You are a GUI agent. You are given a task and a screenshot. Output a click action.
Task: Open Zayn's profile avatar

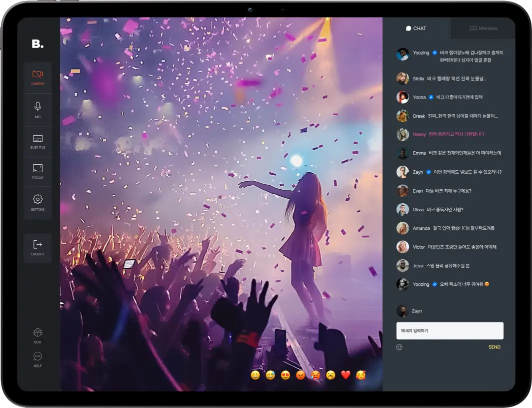click(402, 311)
